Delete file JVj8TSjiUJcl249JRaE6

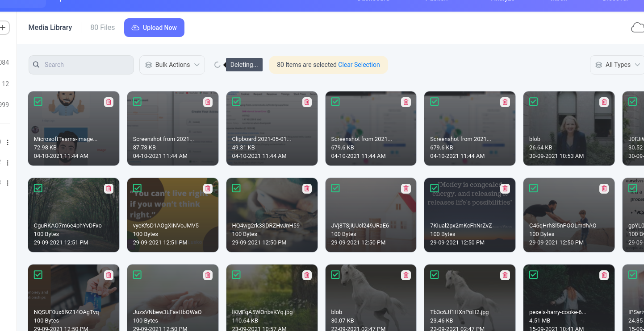pos(406,189)
